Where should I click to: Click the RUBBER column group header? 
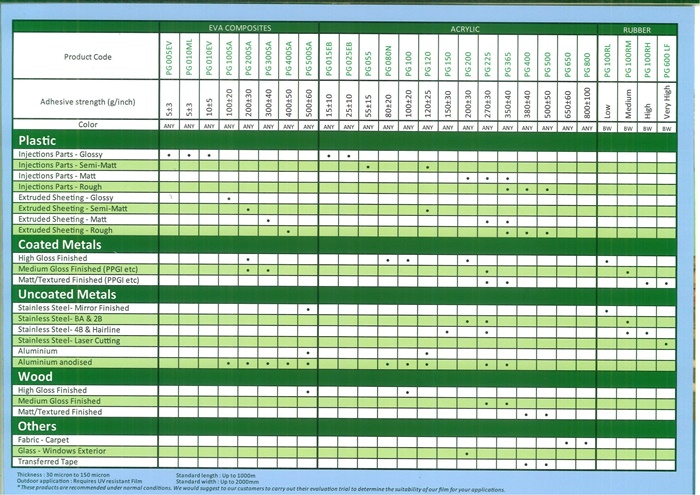(x=636, y=29)
